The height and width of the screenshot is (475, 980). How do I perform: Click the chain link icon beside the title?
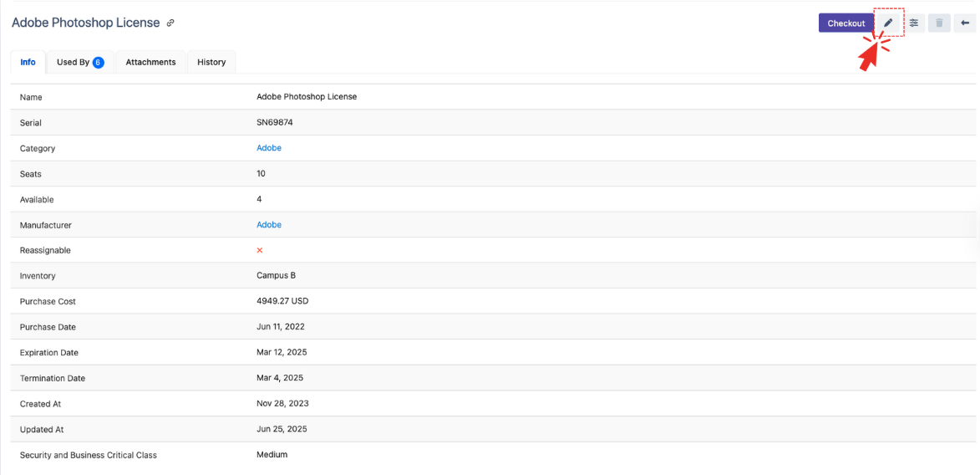click(x=170, y=23)
